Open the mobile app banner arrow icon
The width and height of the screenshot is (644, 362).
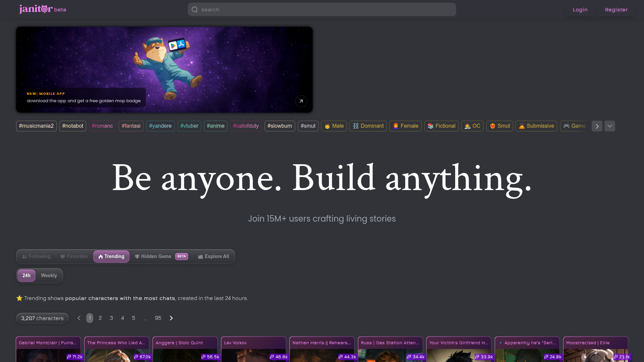(x=301, y=101)
